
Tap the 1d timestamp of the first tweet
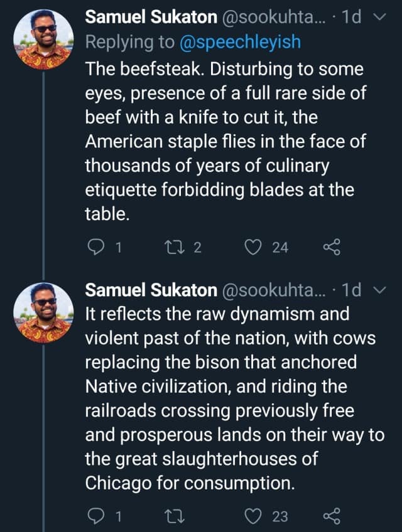[x=352, y=18]
